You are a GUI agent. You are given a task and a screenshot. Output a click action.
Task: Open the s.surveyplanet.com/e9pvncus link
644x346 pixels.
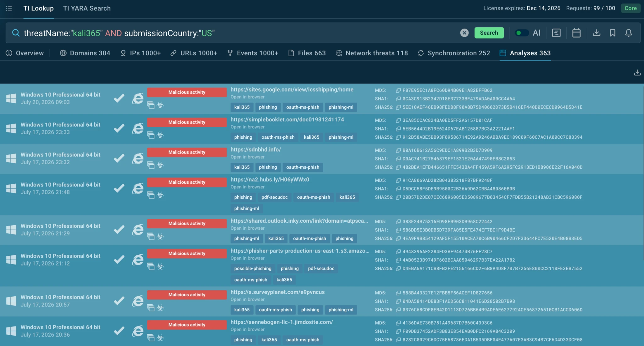[277, 292]
